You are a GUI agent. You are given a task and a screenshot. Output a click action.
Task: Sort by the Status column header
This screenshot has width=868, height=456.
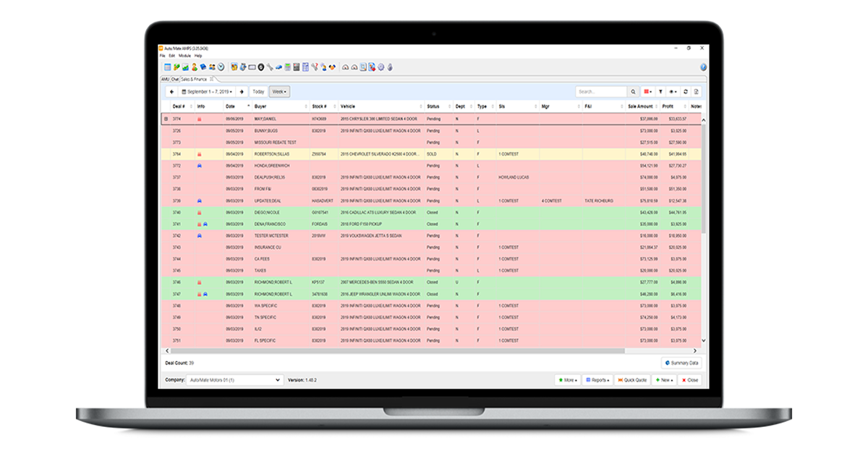point(438,106)
